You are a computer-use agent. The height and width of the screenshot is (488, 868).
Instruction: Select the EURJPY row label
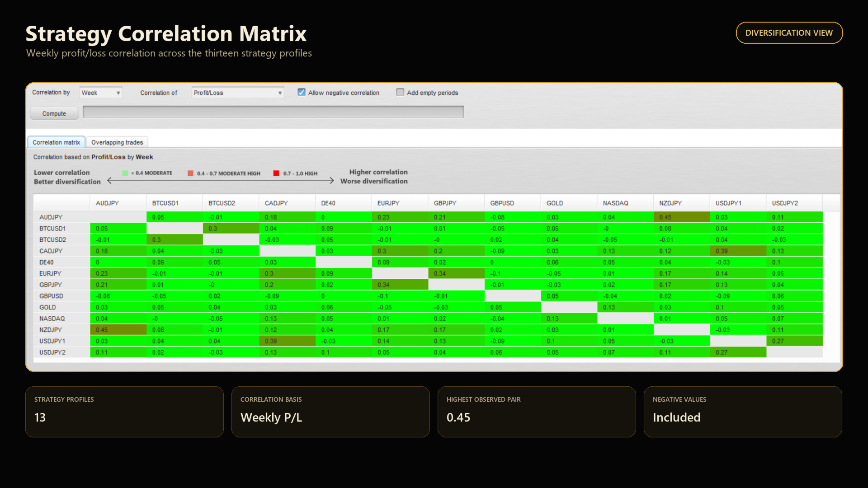click(x=50, y=274)
